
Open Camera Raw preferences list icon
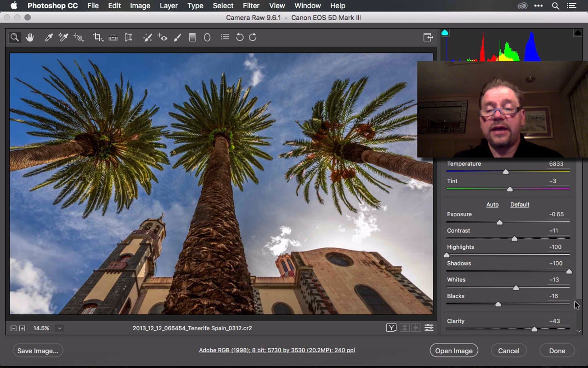pos(225,37)
